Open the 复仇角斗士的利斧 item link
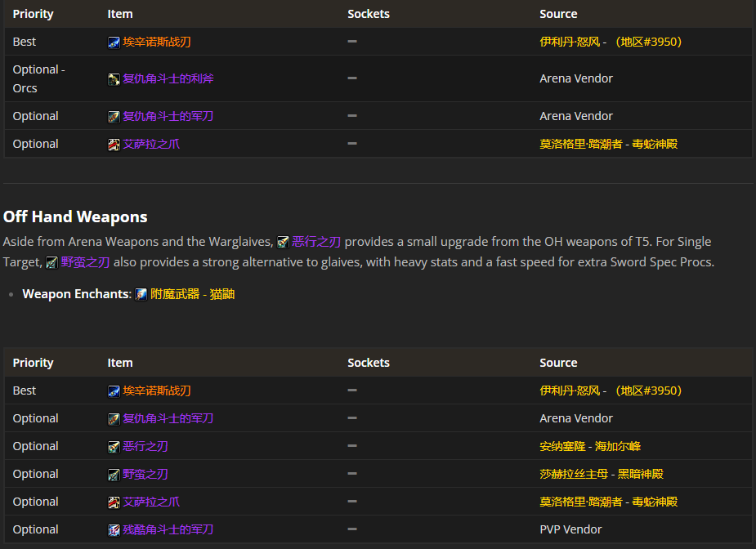Image resolution: width=756 pixels, height=549 pixels. tap(168, 79)
